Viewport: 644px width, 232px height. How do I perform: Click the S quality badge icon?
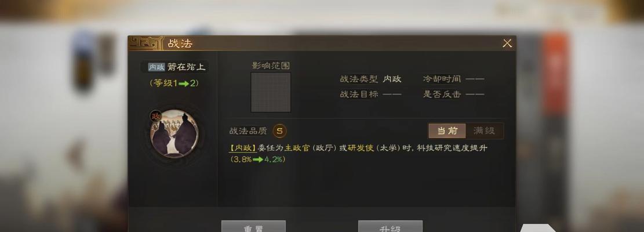point(280,131)
